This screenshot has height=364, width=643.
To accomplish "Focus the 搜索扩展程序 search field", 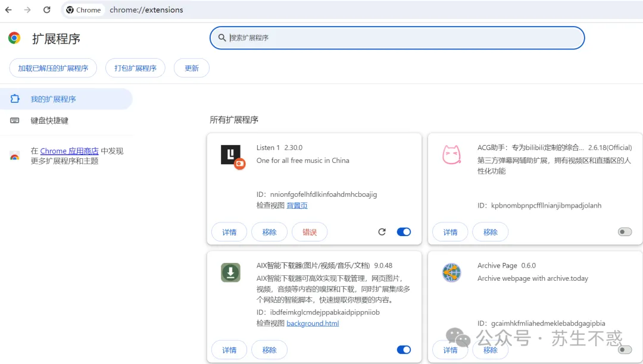I will (x=397, y=37).
